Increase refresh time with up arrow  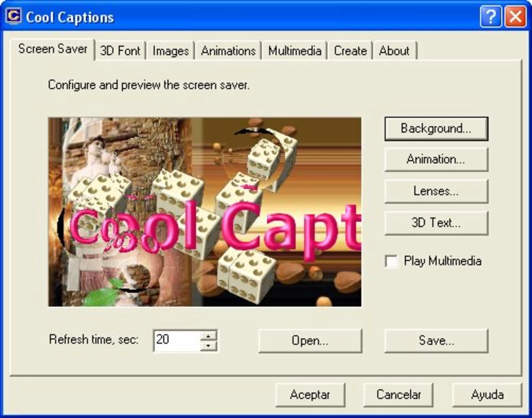(208, 336)
